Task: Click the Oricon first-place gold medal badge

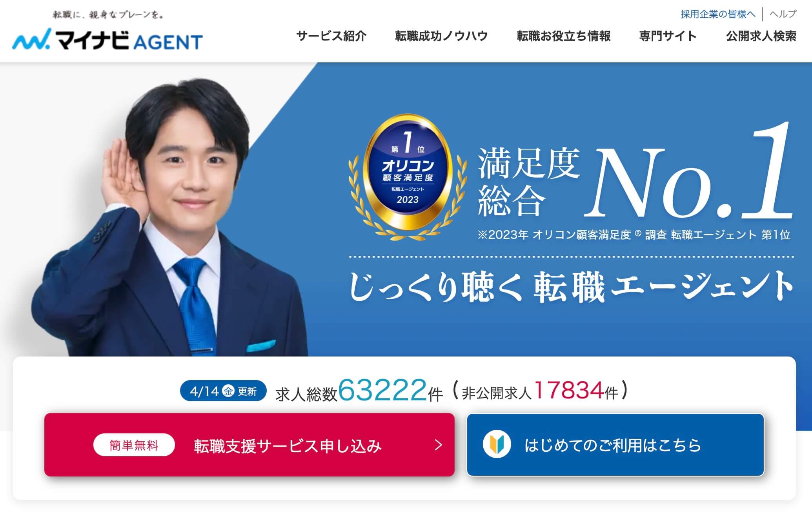Action: pyautogui.click(x=408, y=176)
